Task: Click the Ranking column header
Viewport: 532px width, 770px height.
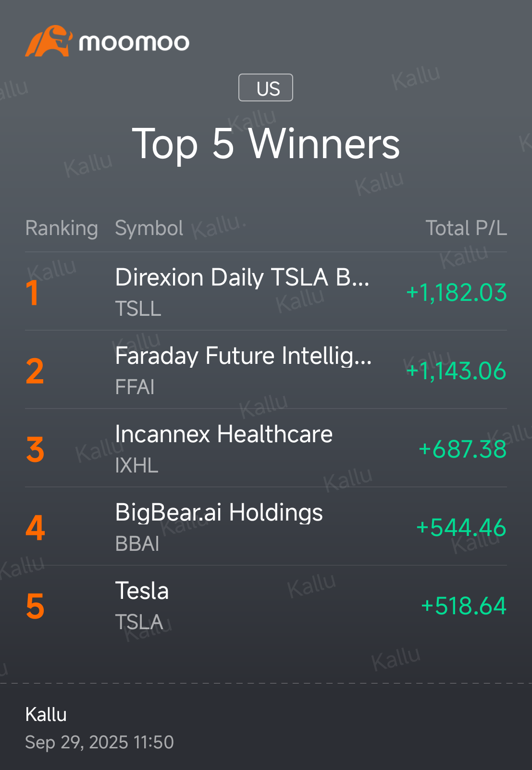Action: 62,228
